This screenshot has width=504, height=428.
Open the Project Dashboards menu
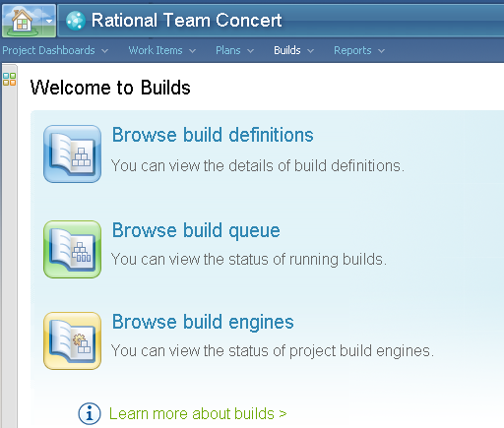pos(48,50)
